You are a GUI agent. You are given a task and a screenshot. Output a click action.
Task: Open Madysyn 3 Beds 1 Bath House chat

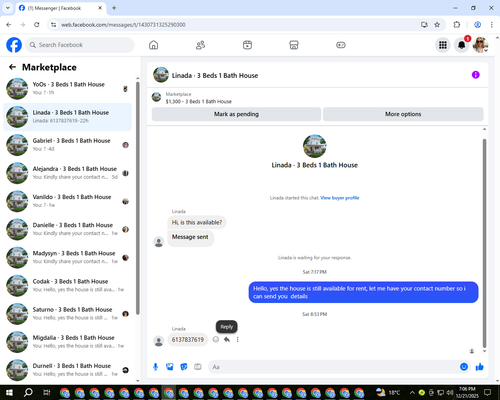tap(67, 257)
